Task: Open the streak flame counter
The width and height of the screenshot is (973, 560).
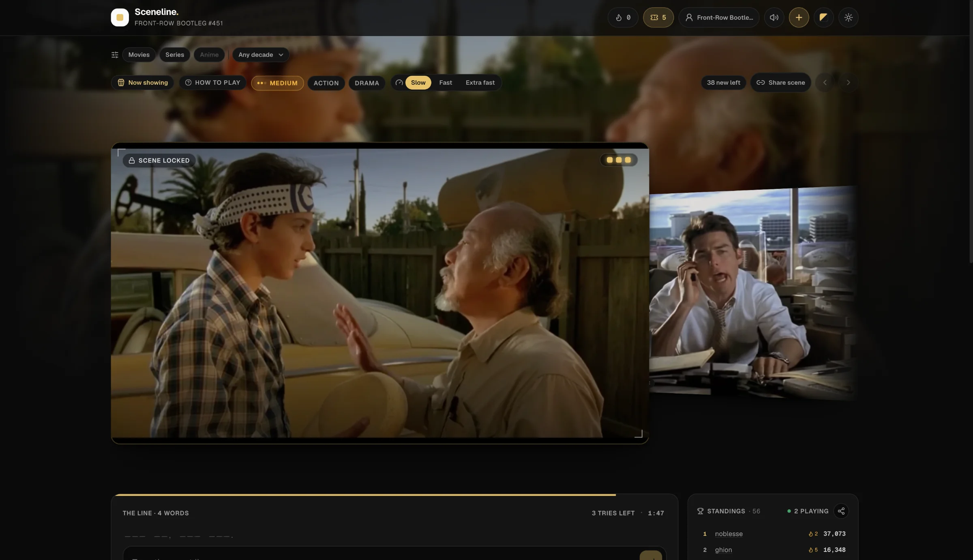Action: pyautogui.click(x=623, y=17)
